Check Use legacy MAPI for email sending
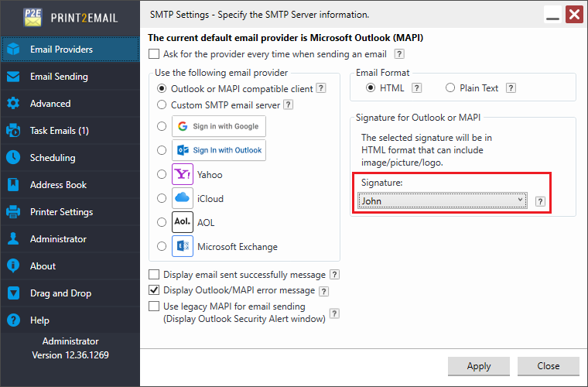 point(154,307)
